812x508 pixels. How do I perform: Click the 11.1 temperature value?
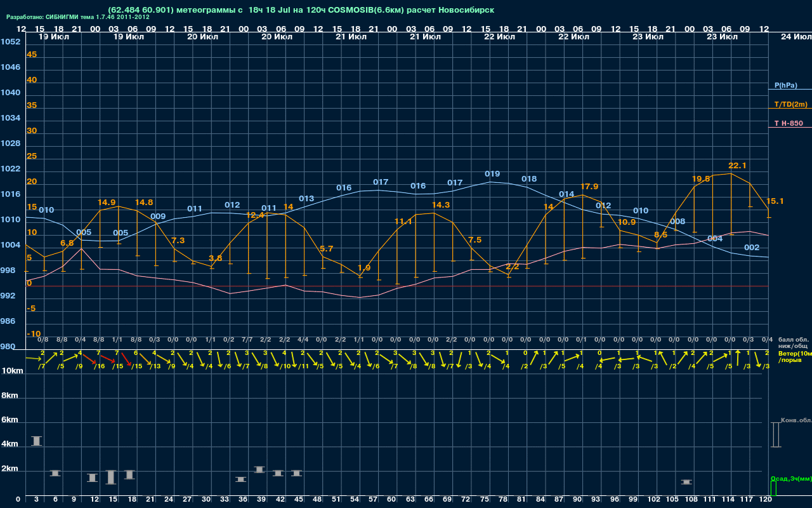tap(403, 222)
